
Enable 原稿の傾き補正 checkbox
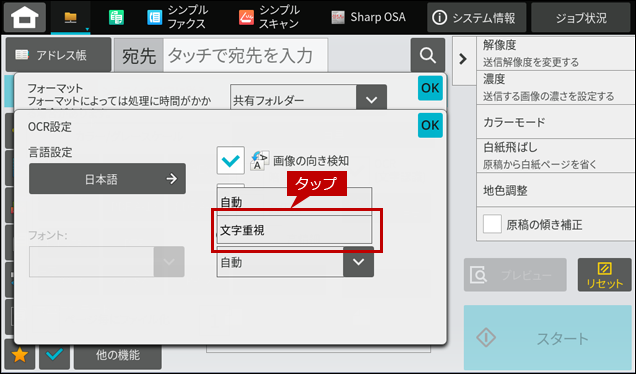tap(492, 224)
